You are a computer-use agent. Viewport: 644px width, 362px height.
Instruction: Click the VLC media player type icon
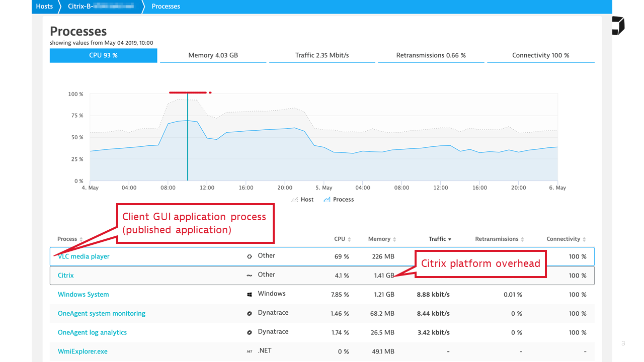pos(250,256)
